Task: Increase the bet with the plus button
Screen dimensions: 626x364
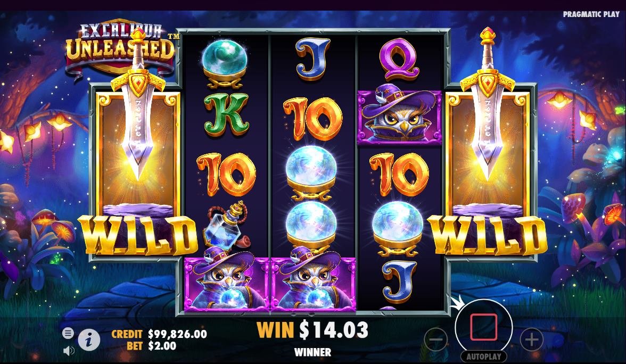Action: tap(531, 340)
